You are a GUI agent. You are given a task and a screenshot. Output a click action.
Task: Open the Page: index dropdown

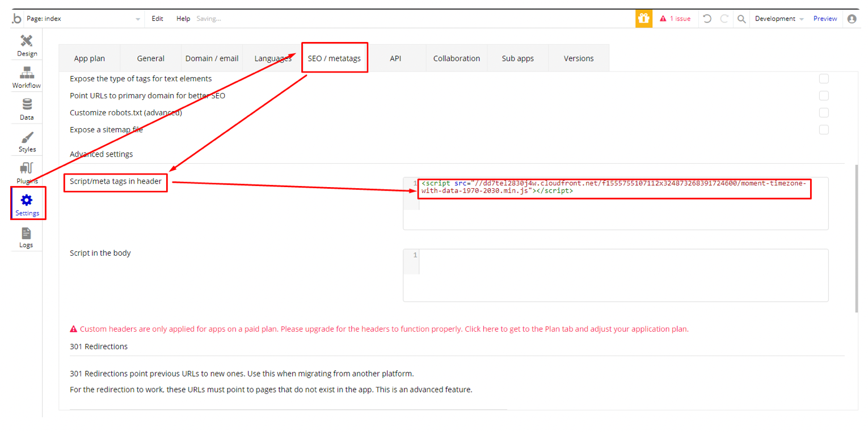[x=83, y=19]
